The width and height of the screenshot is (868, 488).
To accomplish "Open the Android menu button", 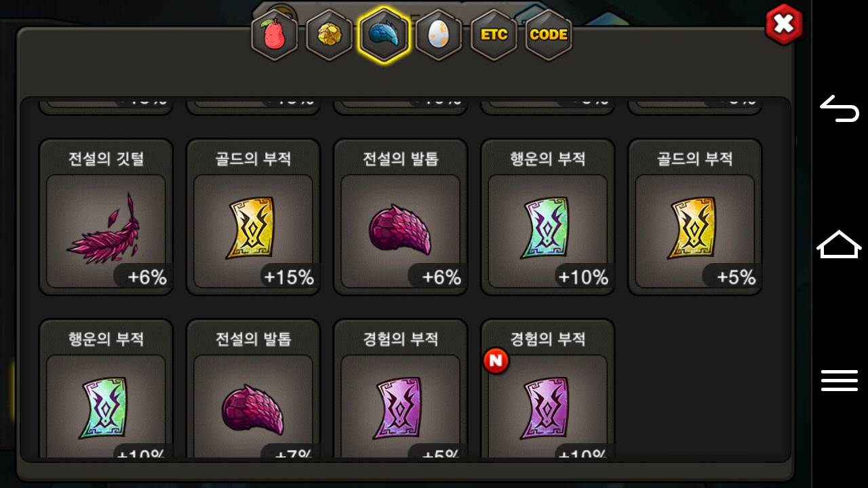I will click(x=840, y=380).
